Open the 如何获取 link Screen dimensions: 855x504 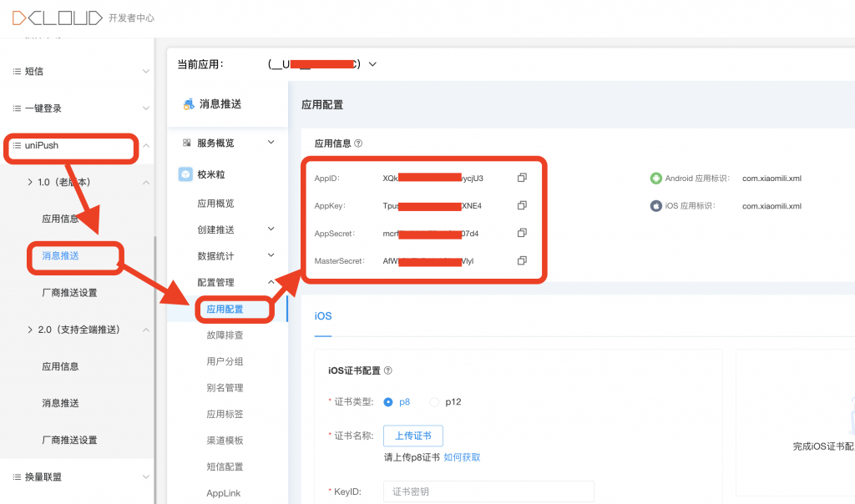click(462, 457)
